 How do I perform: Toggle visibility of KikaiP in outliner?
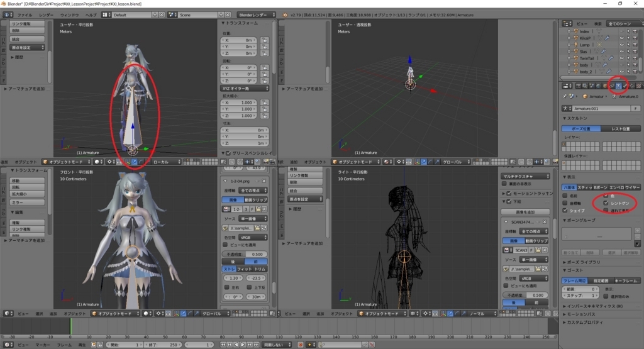(621, 38)
